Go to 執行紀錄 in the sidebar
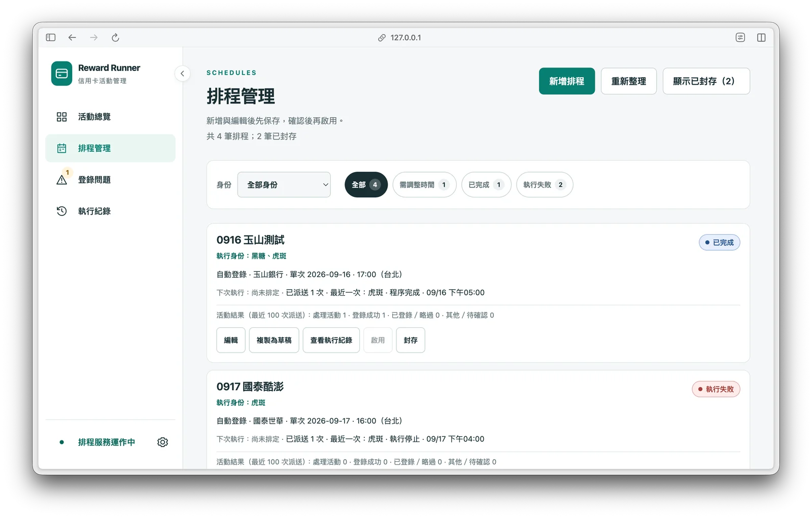 pyautogui.click(x=111, y=211)
